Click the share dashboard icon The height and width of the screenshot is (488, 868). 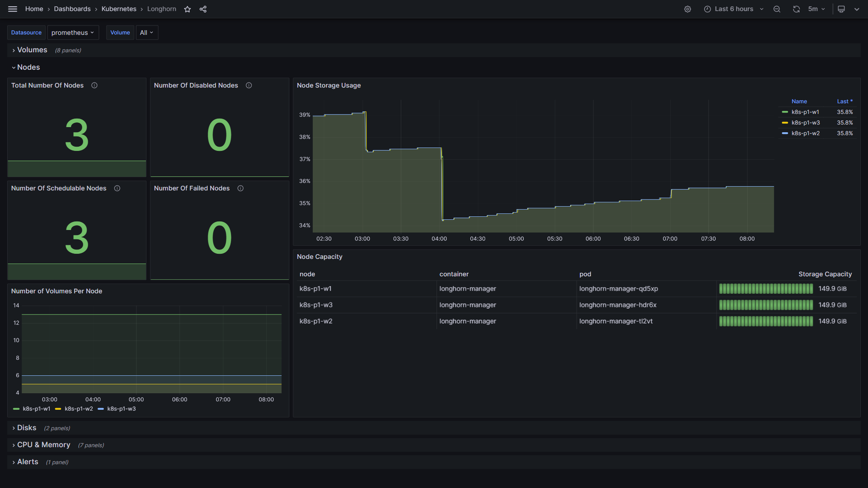(x=203, y=9)
